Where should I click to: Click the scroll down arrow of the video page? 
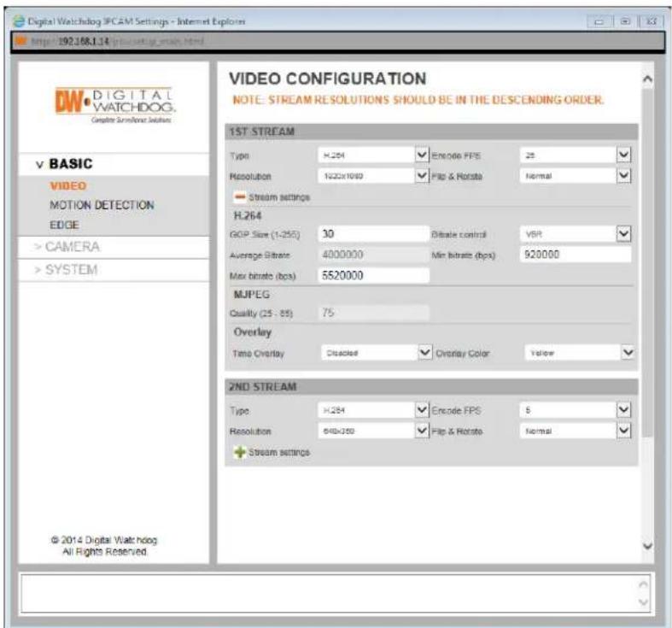click(647, 546)
